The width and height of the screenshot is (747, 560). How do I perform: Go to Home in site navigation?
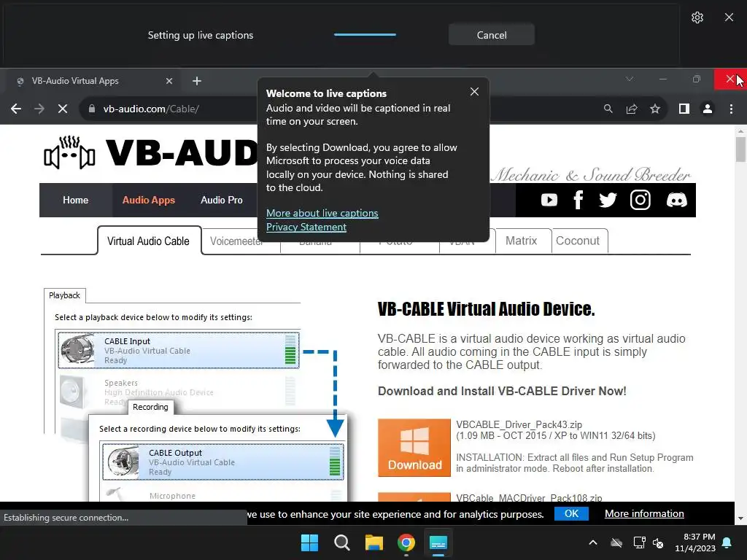point(75,200)
